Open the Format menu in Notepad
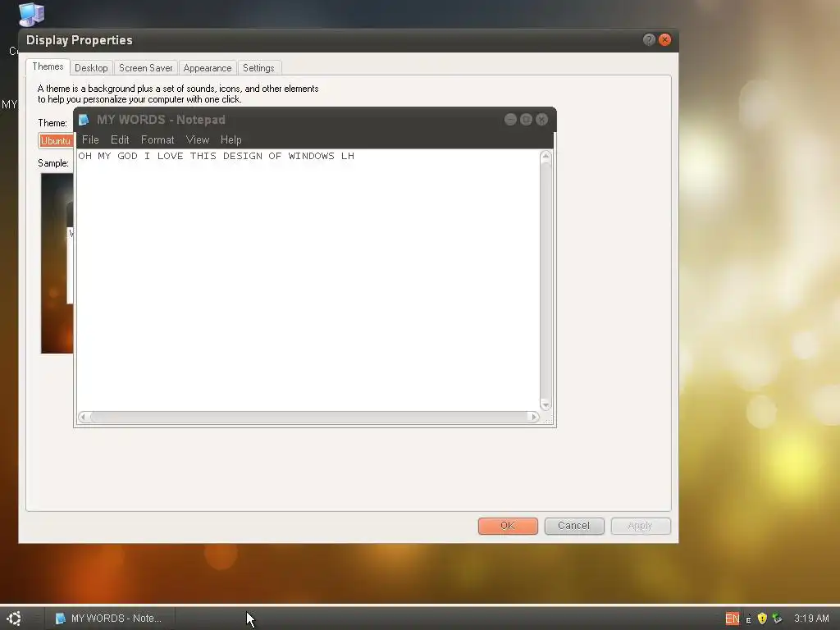The image size is (840, 630). pyautogui.click(x=157, y=139)
